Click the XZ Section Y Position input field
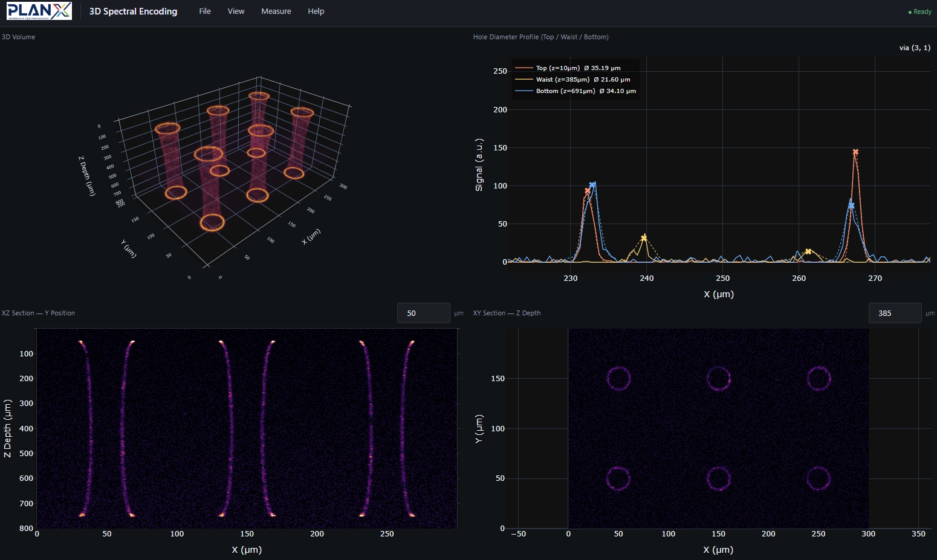Image resolution: width=937 pixels, height=560 pixels. click(x=424, y=313)
